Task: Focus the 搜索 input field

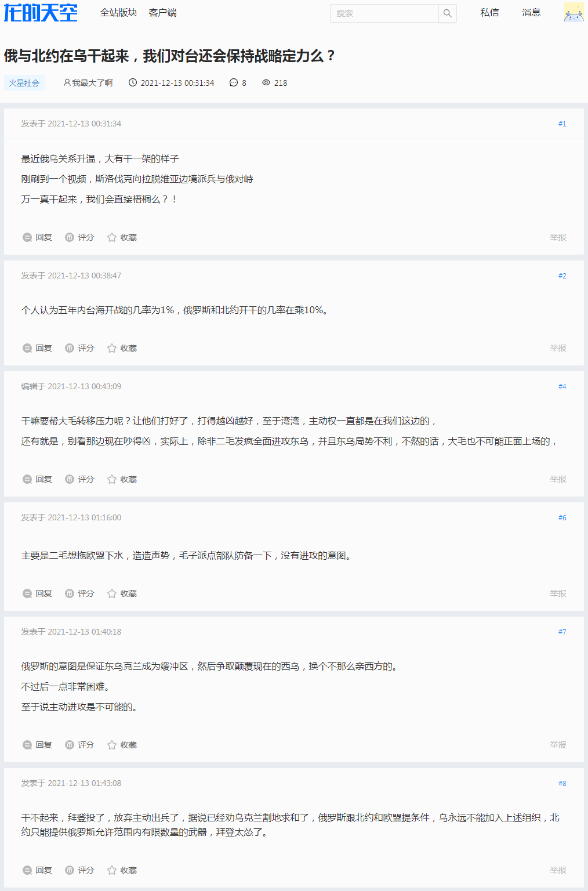Action: (x=384, y=13)
